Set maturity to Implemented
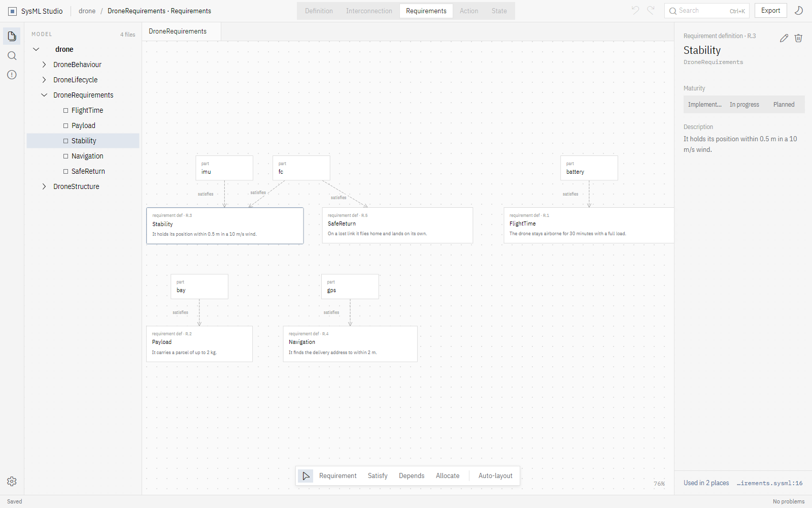 [x=704, y=105]
